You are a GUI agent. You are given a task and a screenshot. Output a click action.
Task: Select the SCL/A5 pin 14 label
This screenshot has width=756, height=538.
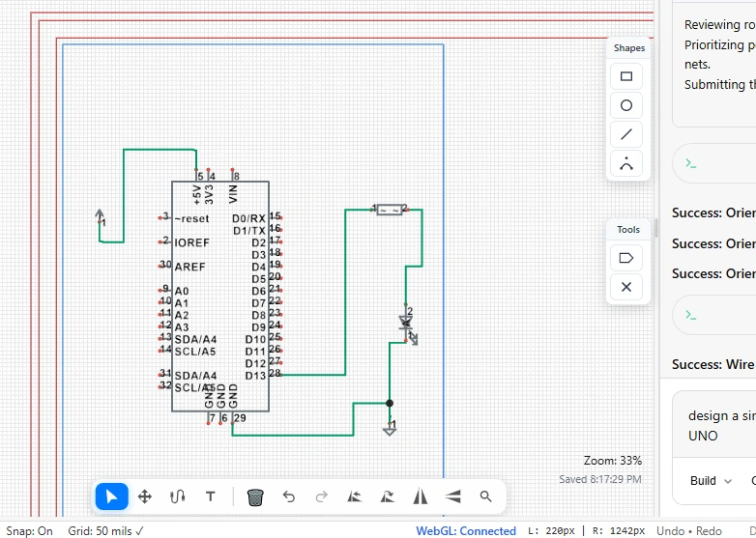pos(195,352)
